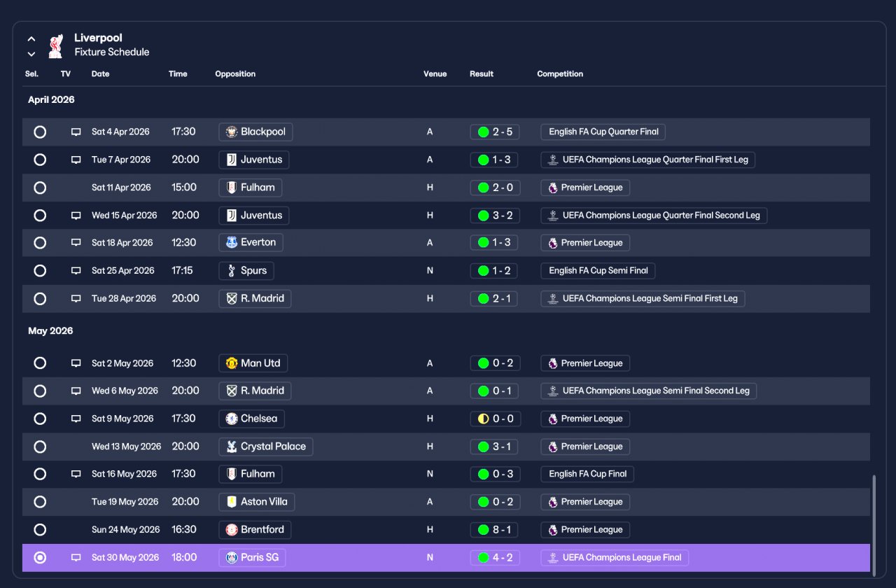Click the TV icon on the Blackpool row
Image resolution: width=896 pixels, height=588 pixels.
point(76,132)
